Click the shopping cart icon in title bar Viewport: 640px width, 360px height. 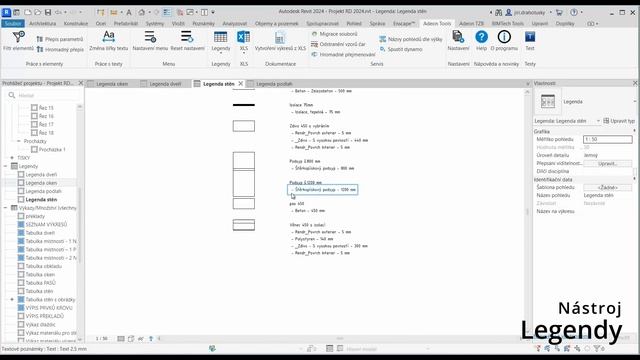(x=559, y=12)
